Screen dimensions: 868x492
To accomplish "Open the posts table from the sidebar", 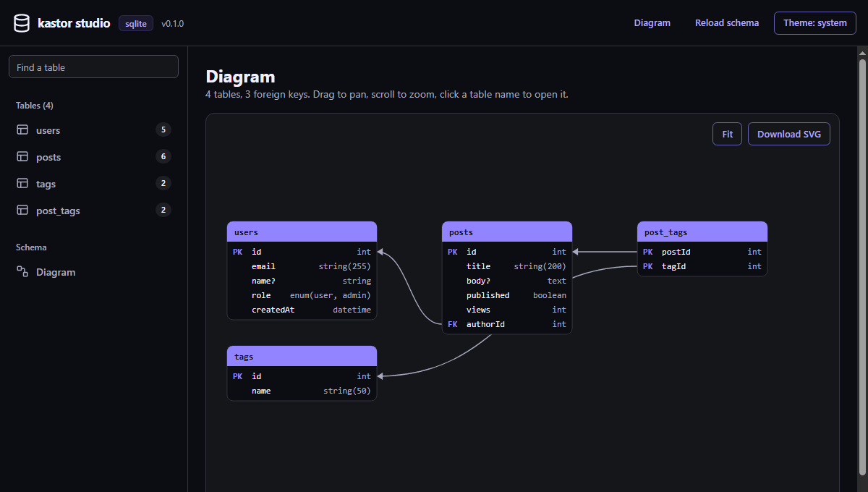I will coord(93,157).
